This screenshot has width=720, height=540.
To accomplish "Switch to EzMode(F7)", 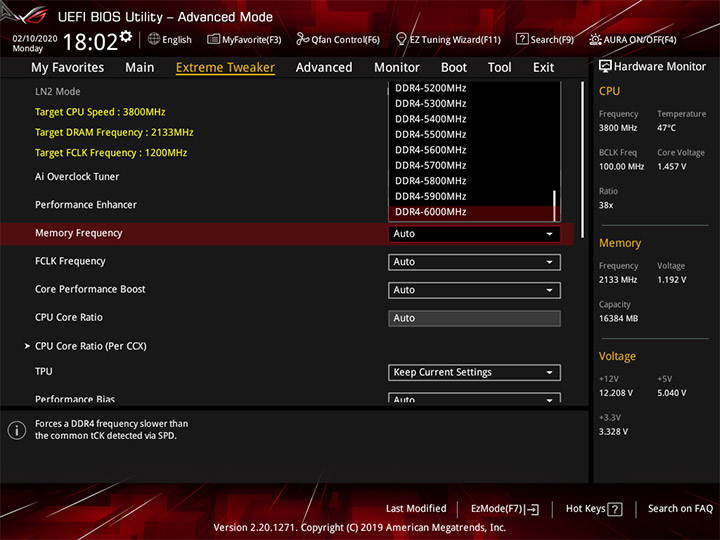I will (505, 509).
